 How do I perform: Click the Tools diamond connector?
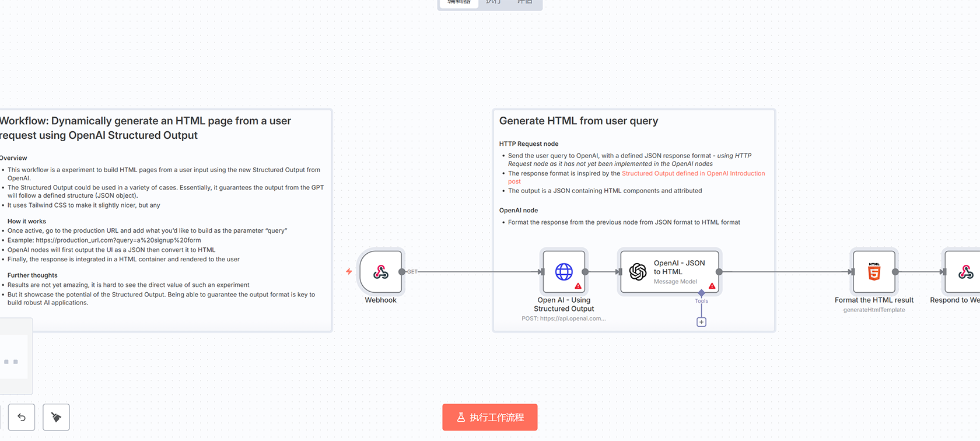701,293
